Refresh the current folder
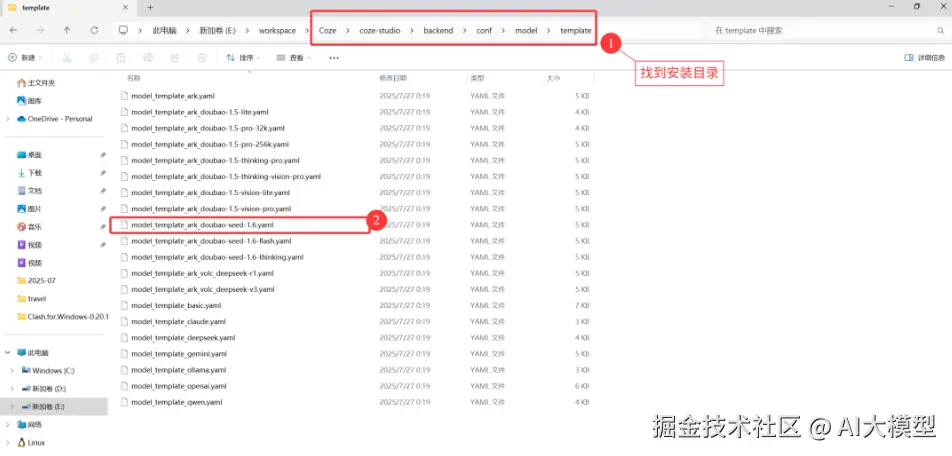 point(94,30)
